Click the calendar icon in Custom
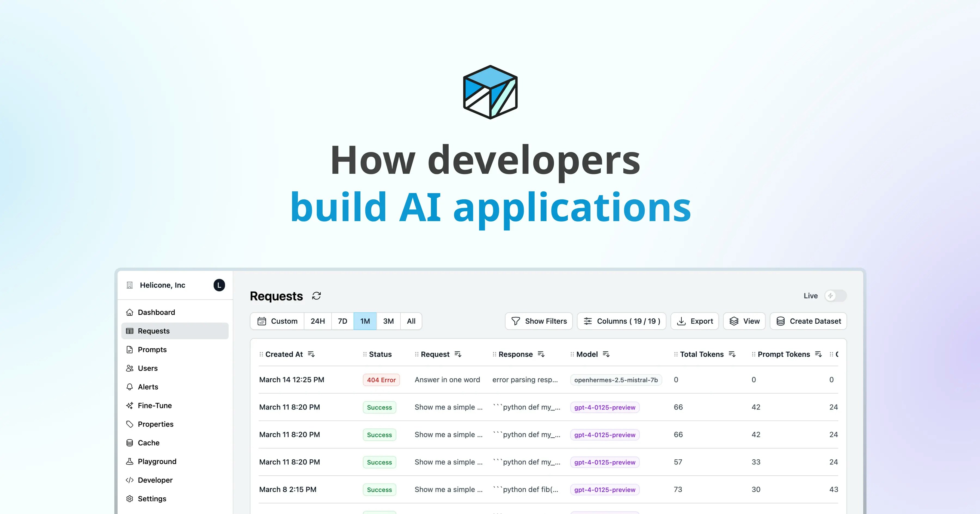 pyautogui.click(x=262, y=321)
